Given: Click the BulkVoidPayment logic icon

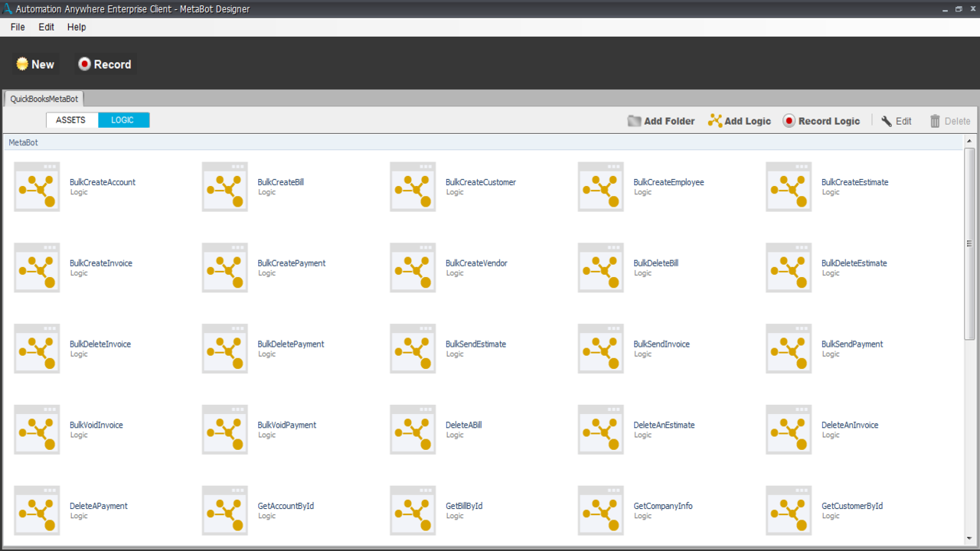Looking at the screenshot, I should [225, 430].
